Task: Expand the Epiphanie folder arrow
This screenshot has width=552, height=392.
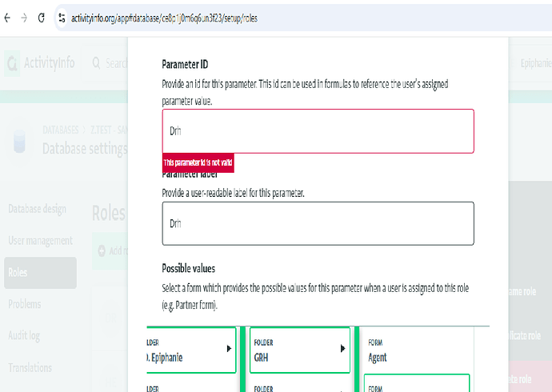Action: point(229,349)
